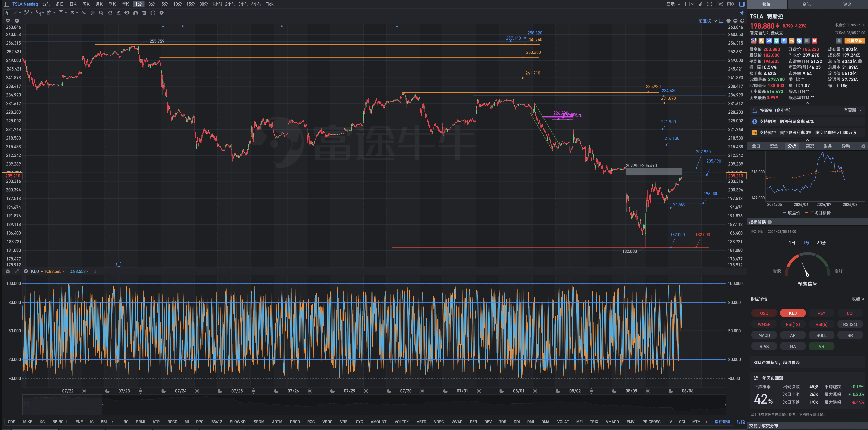This screenshot has height=430, width=868.
Task: Choose the numbered wave drawing tool
Action: [38, 13]
